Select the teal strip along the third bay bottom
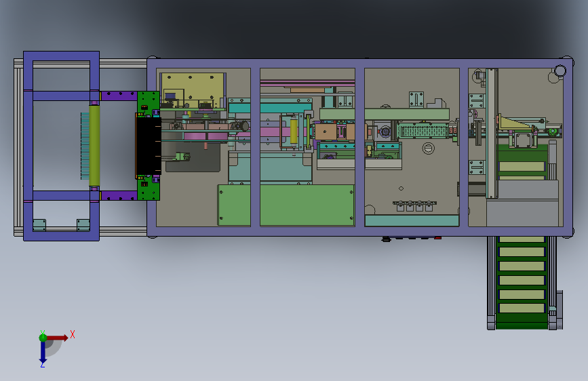 click(412, 221)
